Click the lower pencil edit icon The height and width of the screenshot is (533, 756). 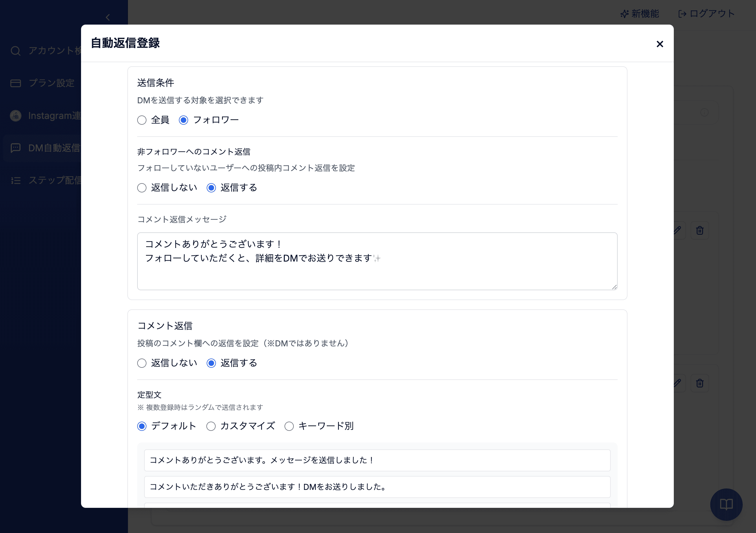coord(677,383)
